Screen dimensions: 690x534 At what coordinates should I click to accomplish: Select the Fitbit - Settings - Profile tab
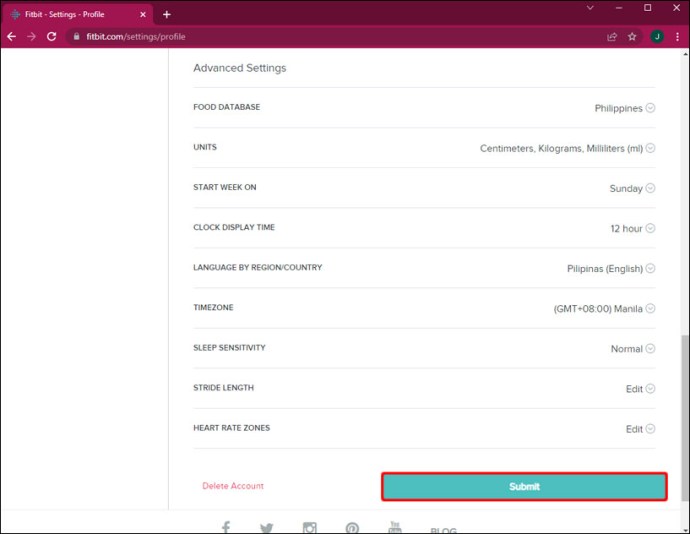[x=77, y=15]
